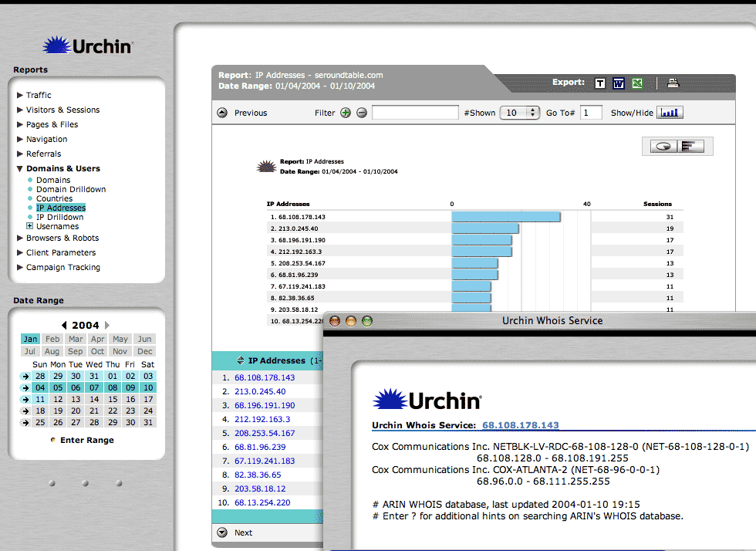The width and height of the screenshot is (756, 551).
Task: Switch chart to pie view
Action: click(x=663, y=146)
